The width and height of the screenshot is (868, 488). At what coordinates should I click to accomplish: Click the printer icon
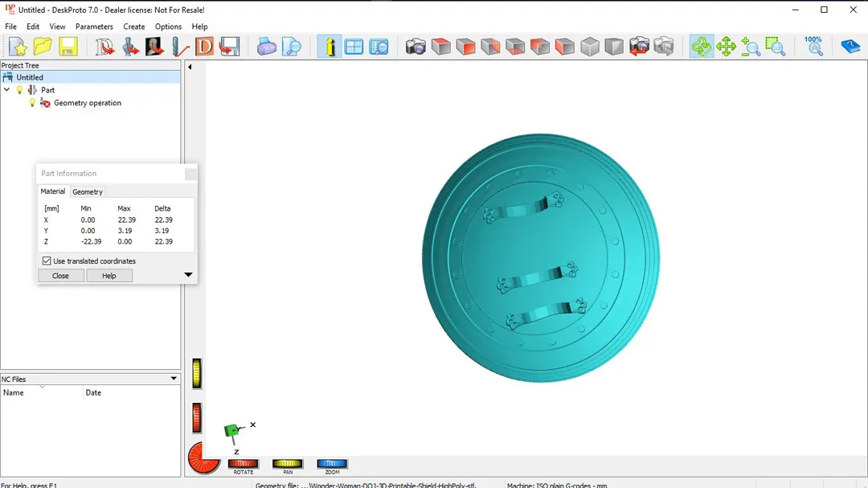pyautogui.click(x=266, y=47)
